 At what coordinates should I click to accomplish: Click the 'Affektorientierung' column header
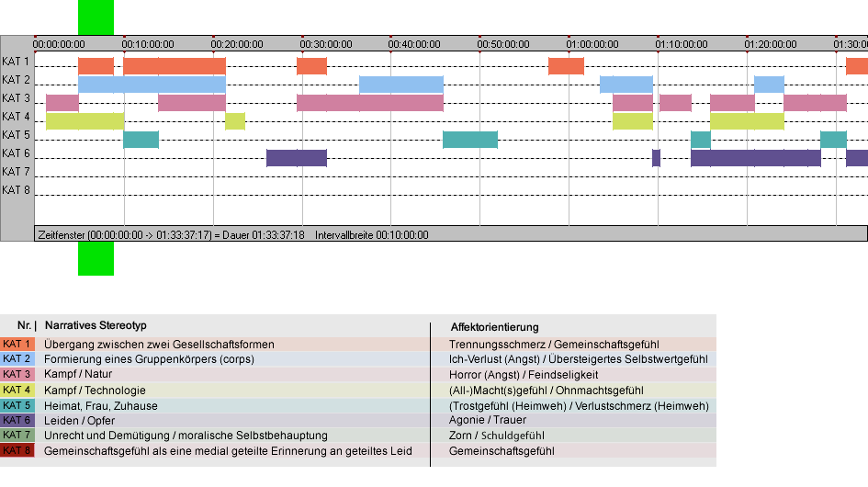click(494, 327)
